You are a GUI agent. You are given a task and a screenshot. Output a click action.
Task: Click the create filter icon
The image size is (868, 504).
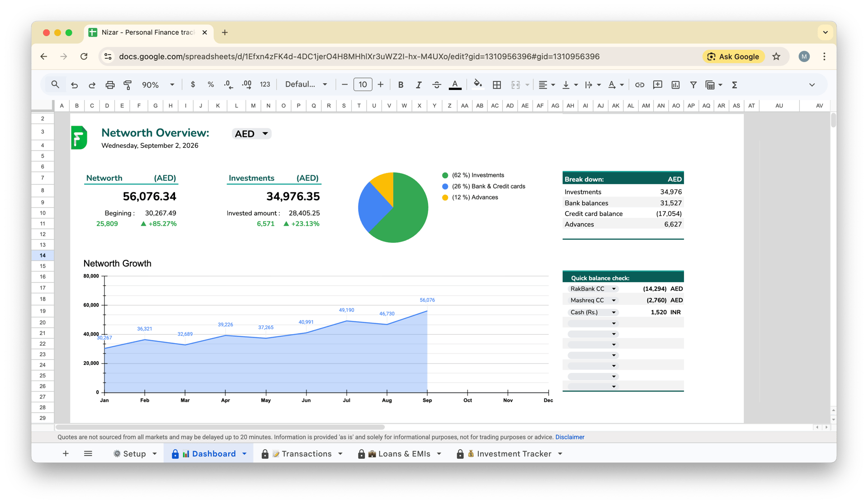point(693,85)
